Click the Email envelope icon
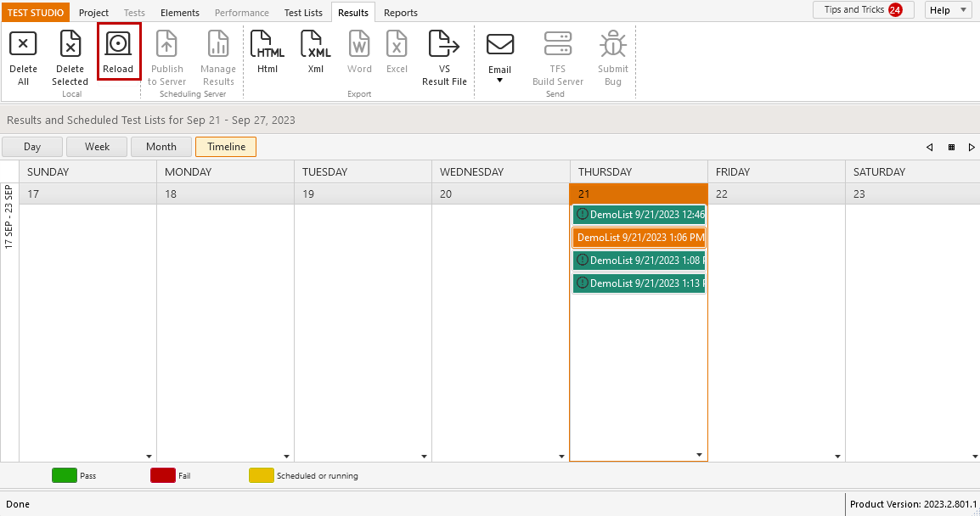This screenshot has height=516, width=980. [500, 44]
